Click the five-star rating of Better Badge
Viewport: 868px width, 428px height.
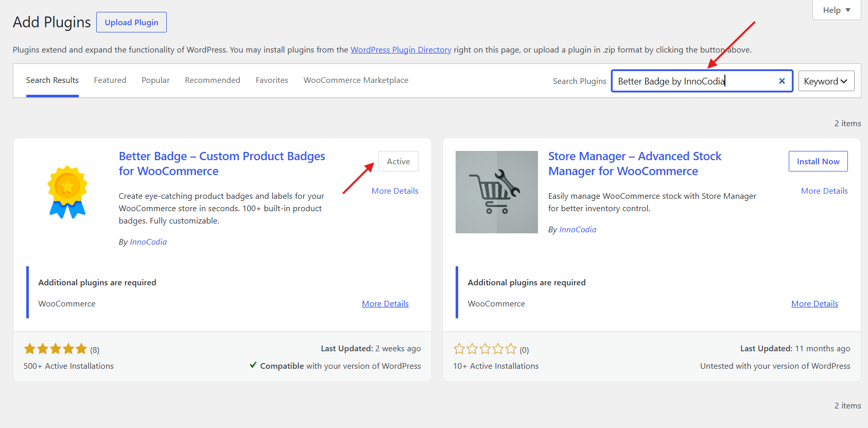[x=56, y=349]
